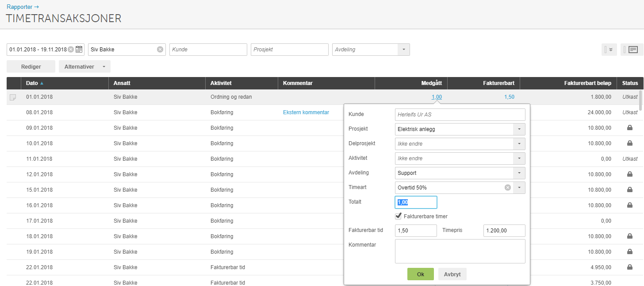Viewport: 644px width, 286px height.
Task: Click the 1,00 Medgått value link
Action: click(437, 97)
